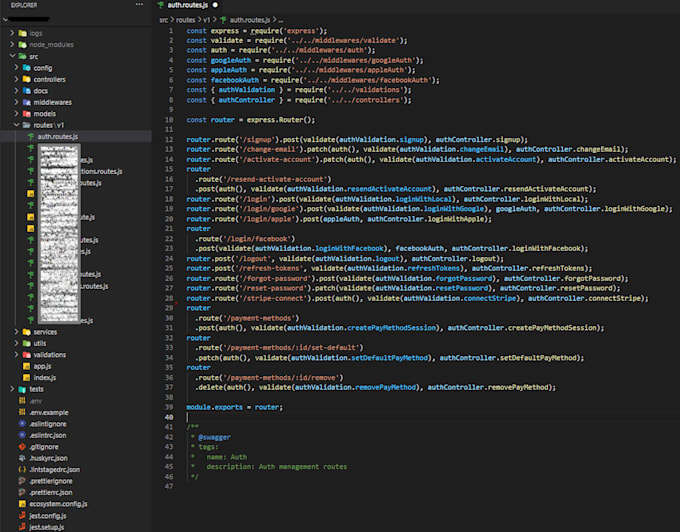Click the EXPLORER panel title
This screenshot has width=680, height=532.
point(24,5)
